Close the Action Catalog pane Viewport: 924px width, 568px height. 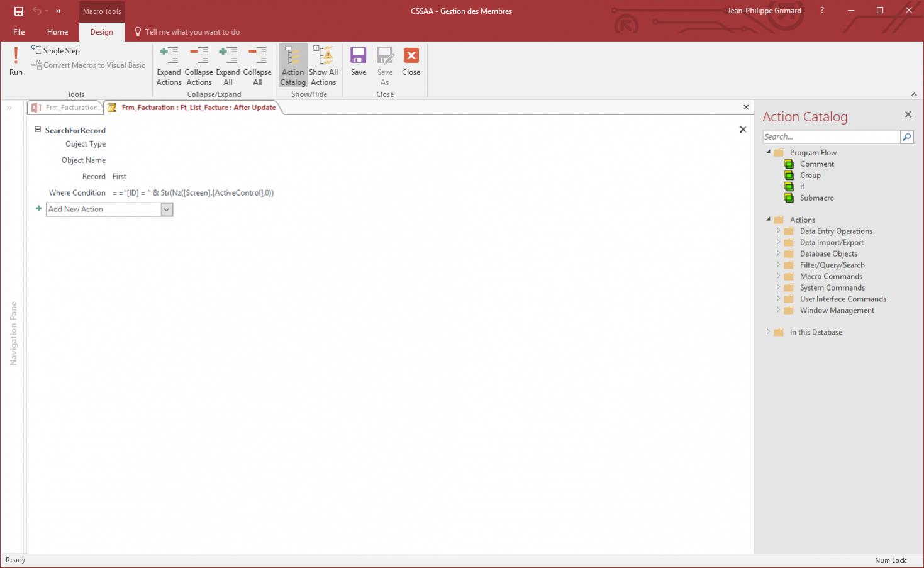(x=908, y=114)
